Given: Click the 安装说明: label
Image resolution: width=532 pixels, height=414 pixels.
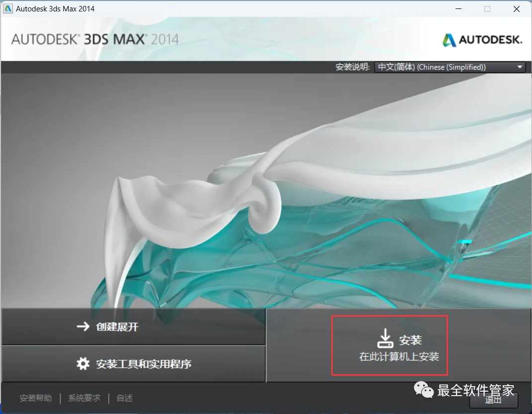Looking at the screenshot, I should (353, 67).
